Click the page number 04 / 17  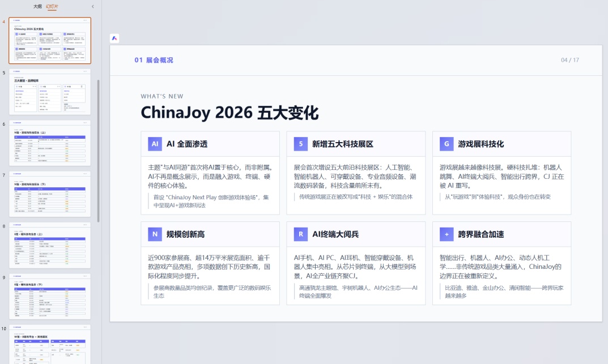[570, 60]
